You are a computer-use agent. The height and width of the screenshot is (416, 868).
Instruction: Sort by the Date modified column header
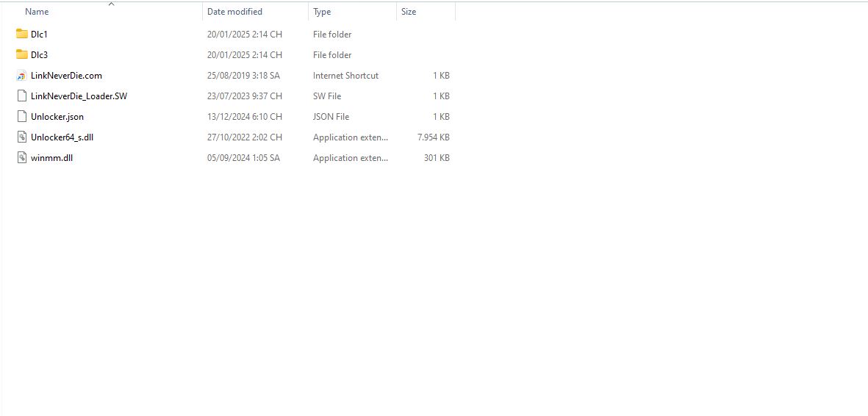coord(234,12)
